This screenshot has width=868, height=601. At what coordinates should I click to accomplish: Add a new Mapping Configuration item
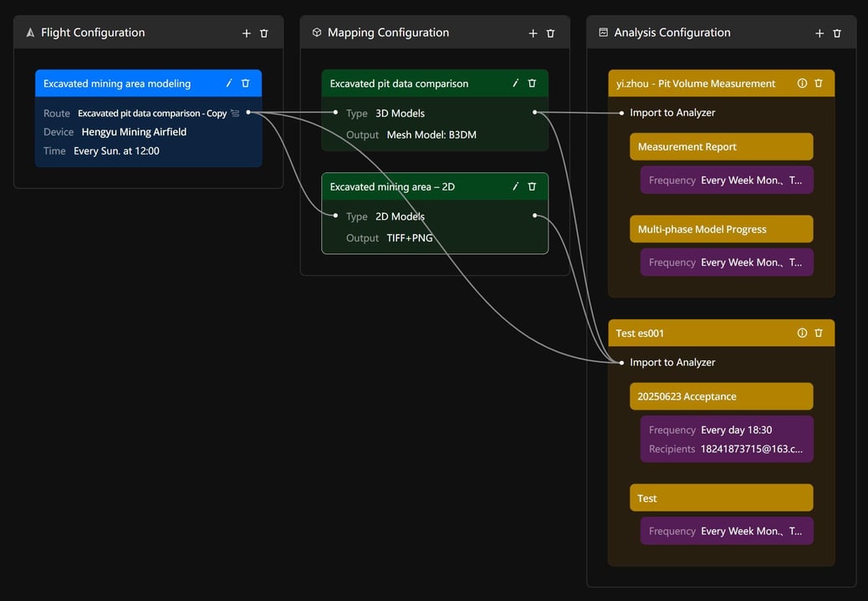(533, 33)
